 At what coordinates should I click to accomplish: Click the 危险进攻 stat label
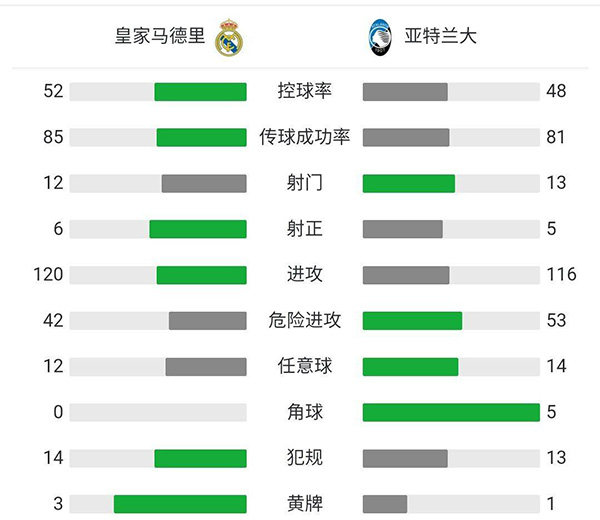304,320
